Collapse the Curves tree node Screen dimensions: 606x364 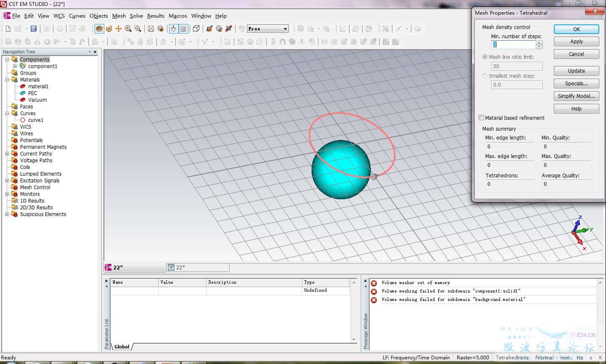(7, 113)
